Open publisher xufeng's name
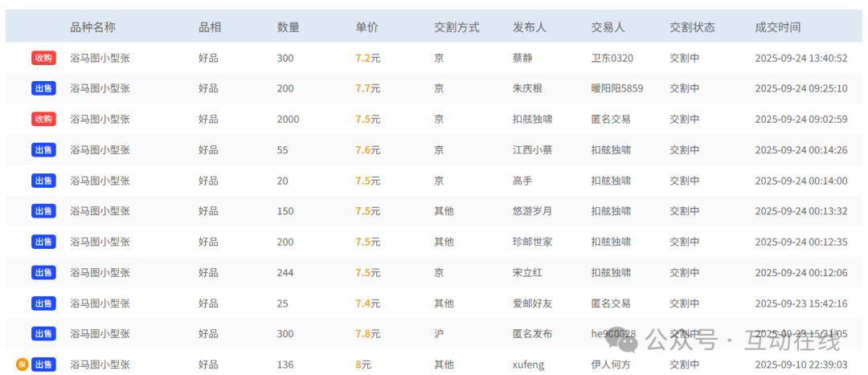The height and width of the screenshot is (375, 868). tap(528, 365)
